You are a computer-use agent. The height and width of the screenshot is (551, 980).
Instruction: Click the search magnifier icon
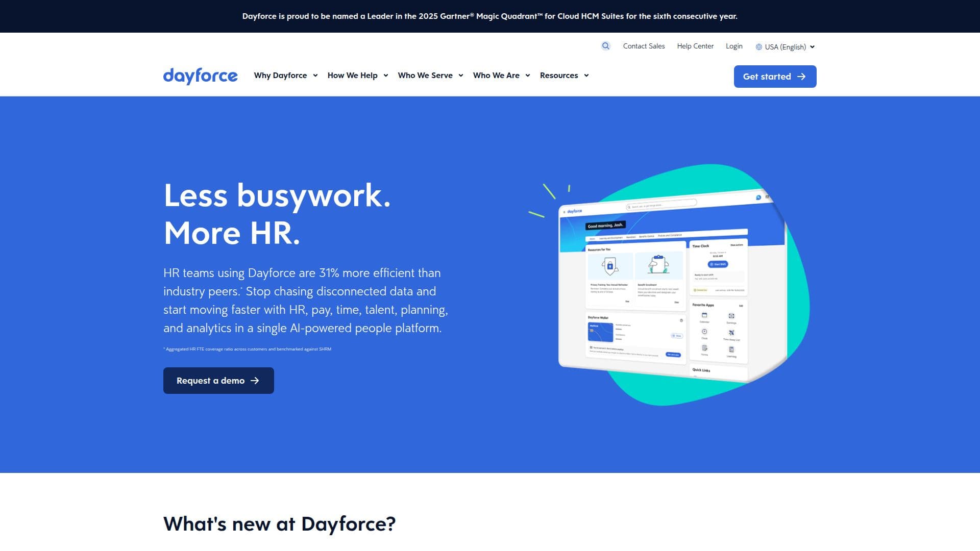click(x=606, y=46)
